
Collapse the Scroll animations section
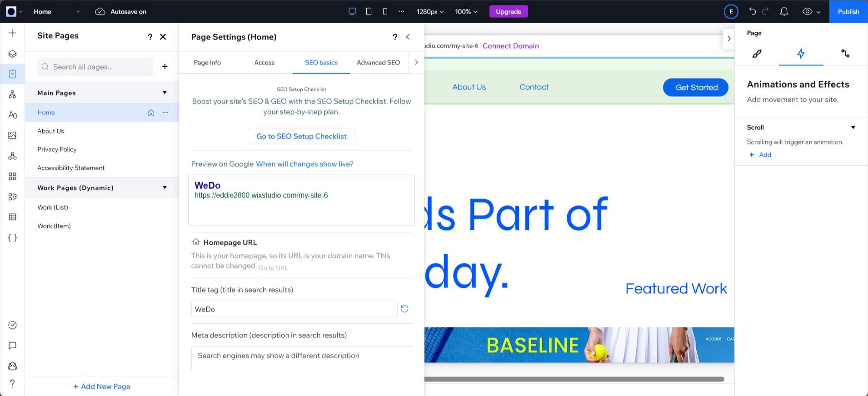click(x=853, y=128)
